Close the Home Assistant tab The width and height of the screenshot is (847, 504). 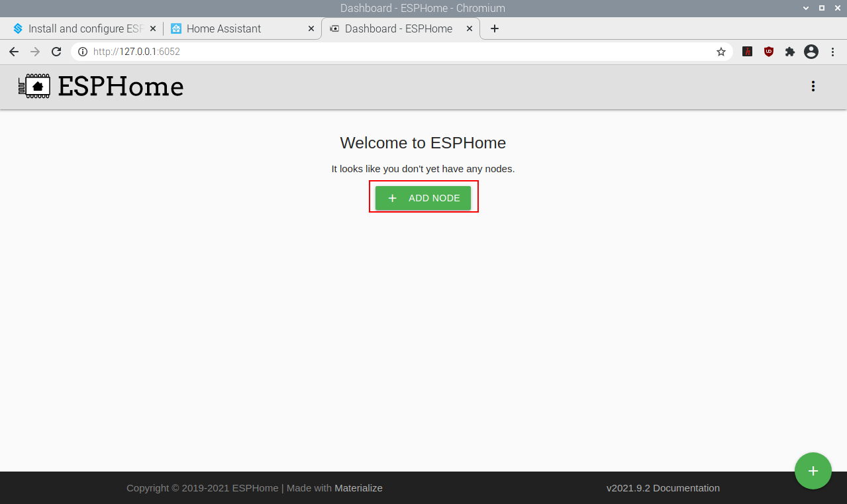click(311, 28)
